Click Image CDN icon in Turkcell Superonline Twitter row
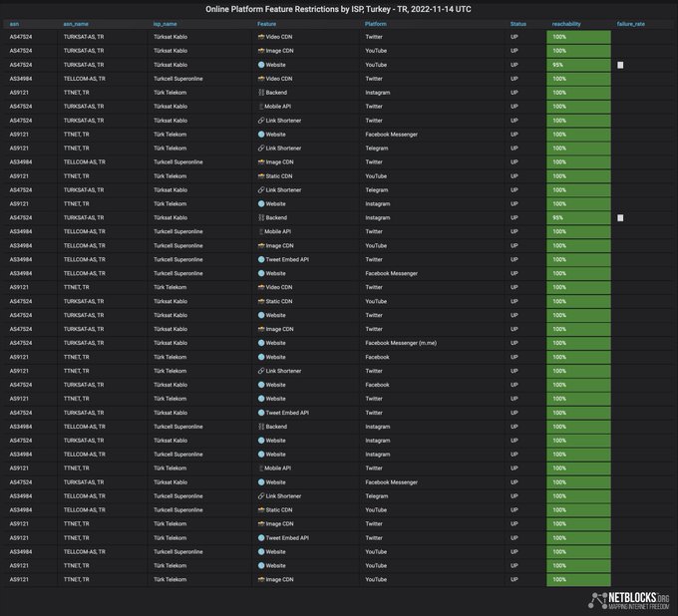The image size is (678, 616). [x=261, y=162]
